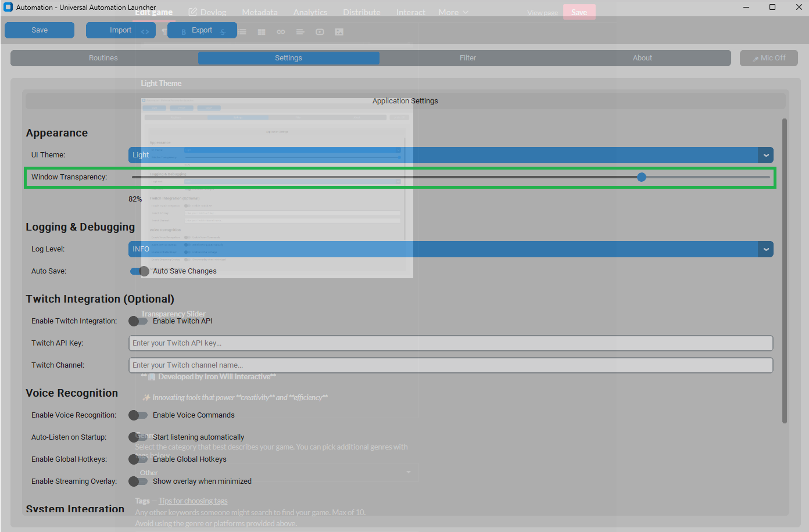Click the Auto Save: label
Viewport: 809px width, 532px height.
(49, 271)
